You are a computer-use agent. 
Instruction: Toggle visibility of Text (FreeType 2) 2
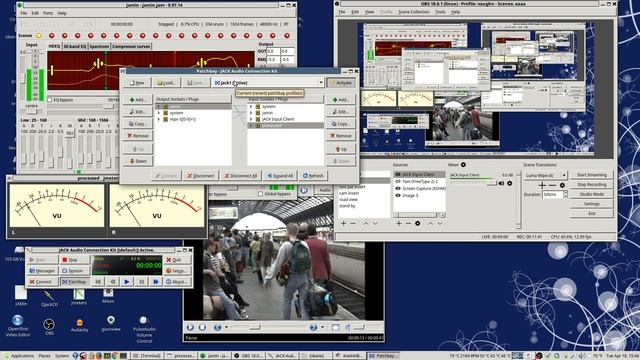point(398,181)
